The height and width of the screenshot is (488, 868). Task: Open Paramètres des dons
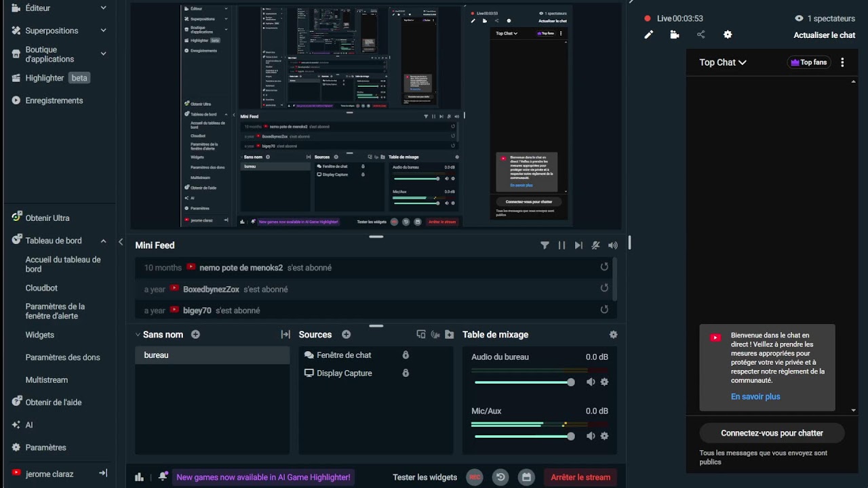[62, 357]
